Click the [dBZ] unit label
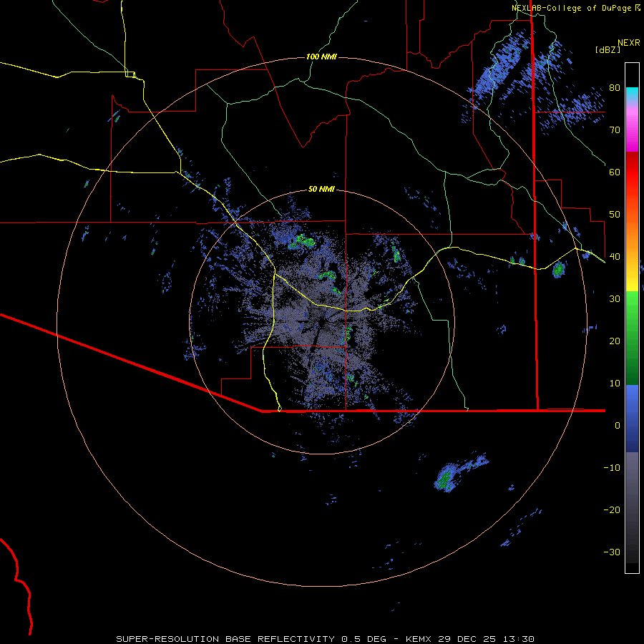This screenshot has width=644, height=644. point(608,49)
